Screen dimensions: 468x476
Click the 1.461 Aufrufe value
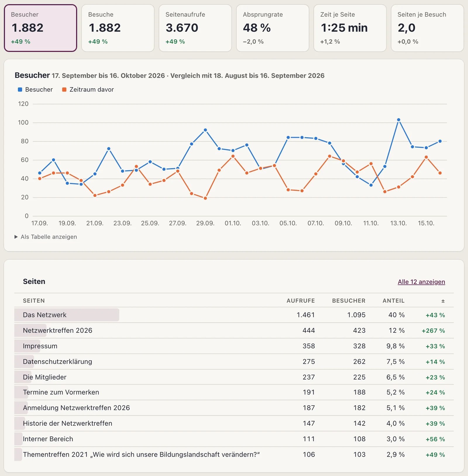pyautogui.click(x=306, y=315)
